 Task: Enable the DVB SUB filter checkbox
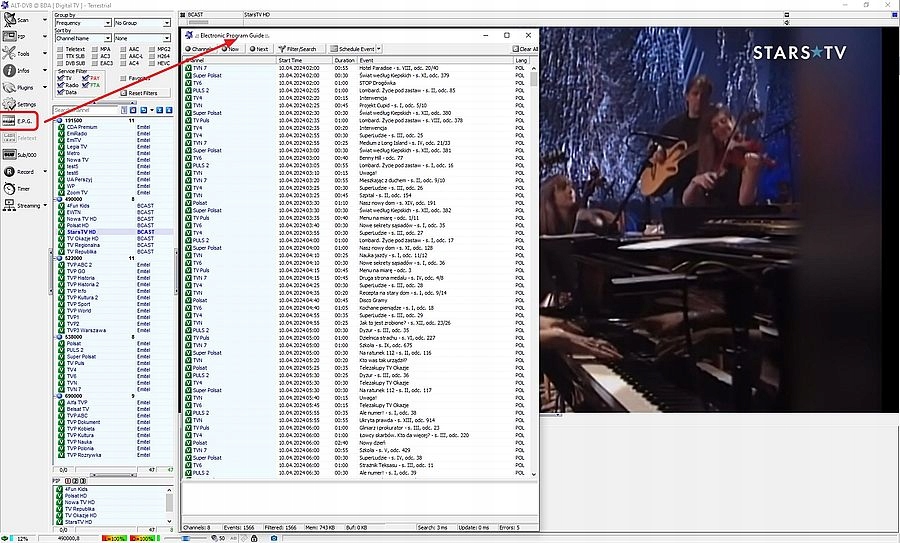[x=60, y=63]
